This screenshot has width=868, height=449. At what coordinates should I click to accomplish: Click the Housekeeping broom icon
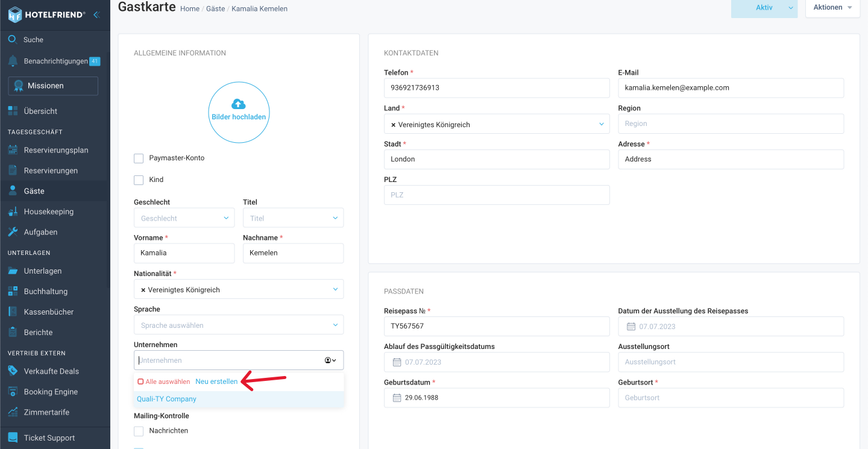(x=13, y=212)
